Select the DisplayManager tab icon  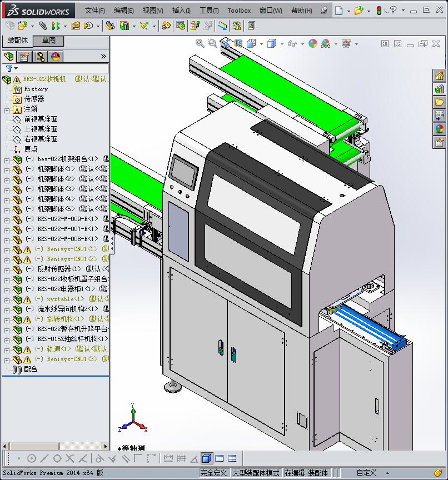point(56,56)
